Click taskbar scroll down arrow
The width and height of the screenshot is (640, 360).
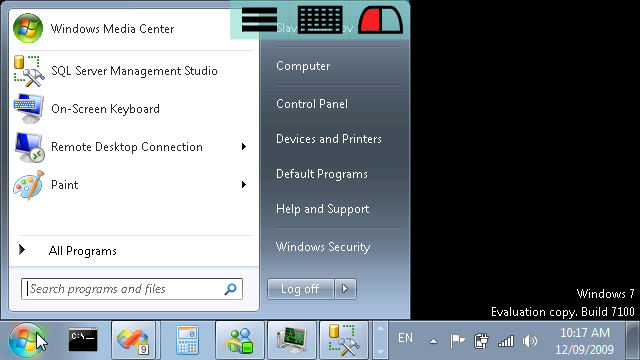coord(380,351)
